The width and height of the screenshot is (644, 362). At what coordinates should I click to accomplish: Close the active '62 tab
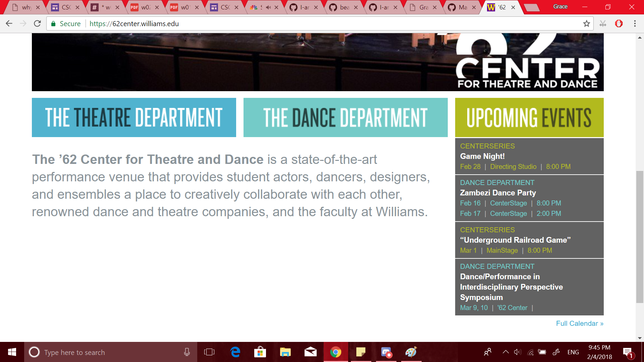pos(513,7)
